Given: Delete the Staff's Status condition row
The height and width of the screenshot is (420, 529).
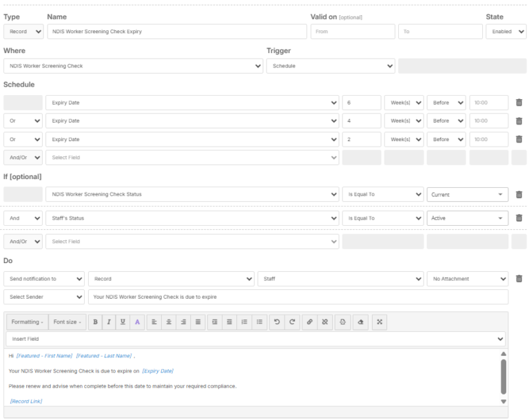Looking at the screenshot, I should click(x=519, y=218).
